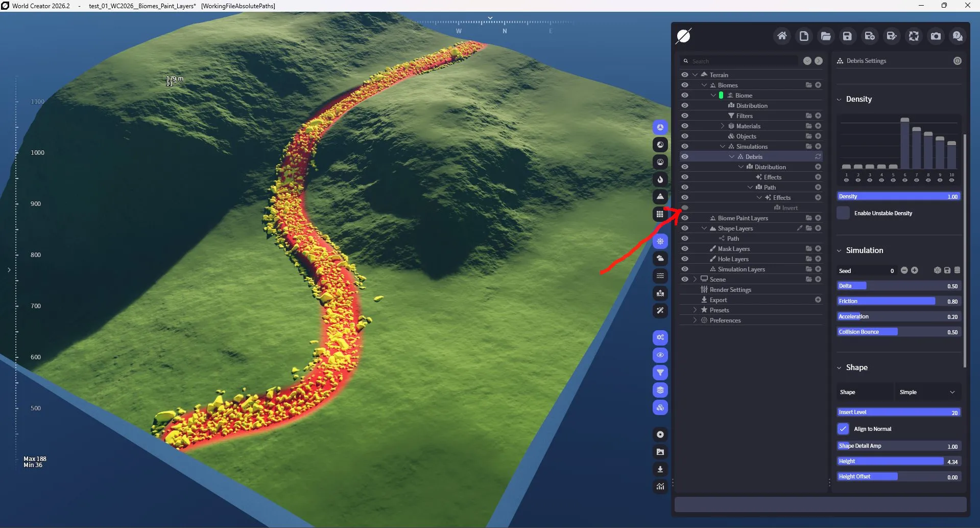Screen dimensions: 980x528
Task: Select Render Settings in the tree
Action: tap(730, 290)
